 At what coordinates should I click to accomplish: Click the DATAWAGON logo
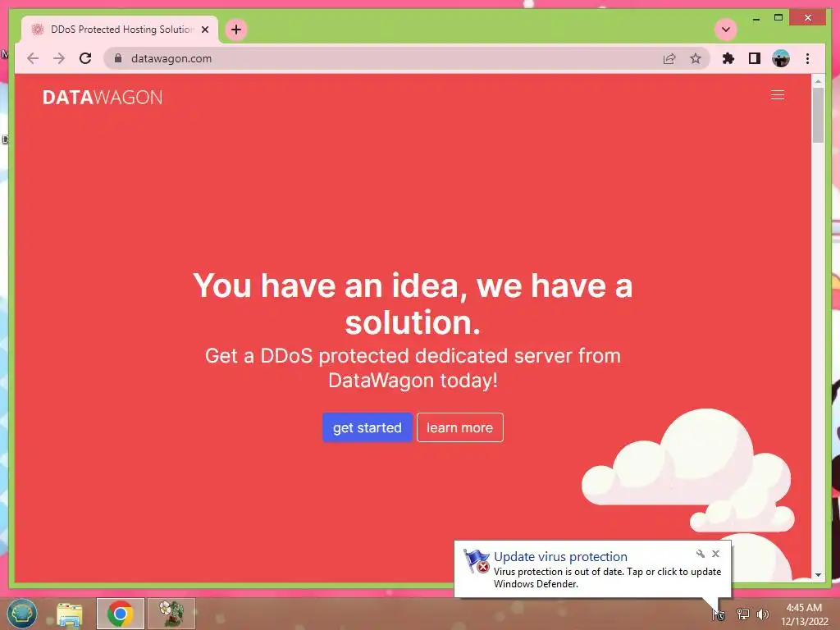(103, 97)
